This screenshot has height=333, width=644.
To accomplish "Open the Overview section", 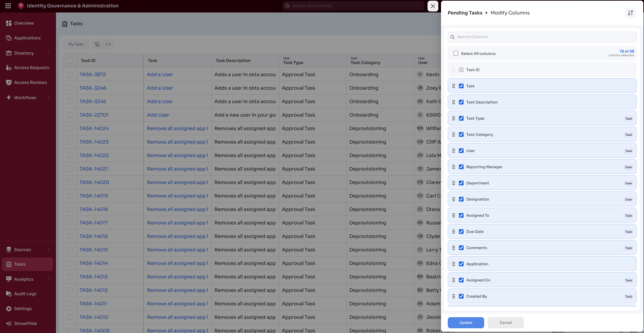I will tap(24, 23).
